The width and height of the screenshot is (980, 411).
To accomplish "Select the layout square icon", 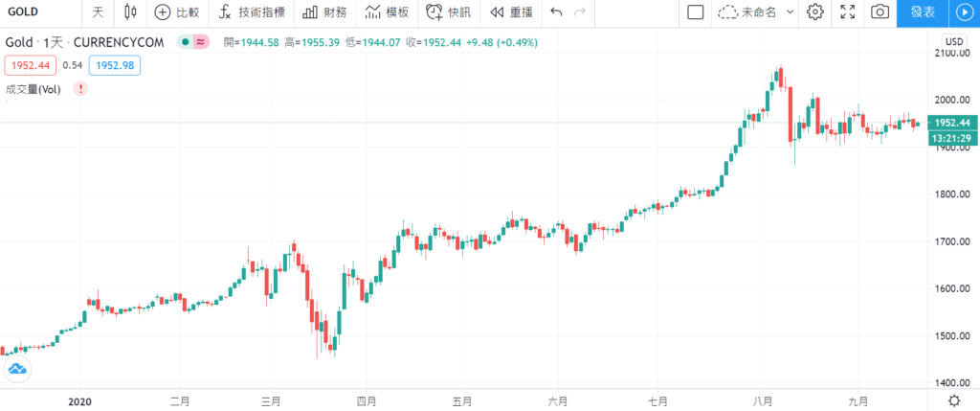I will tap(695, 11).
